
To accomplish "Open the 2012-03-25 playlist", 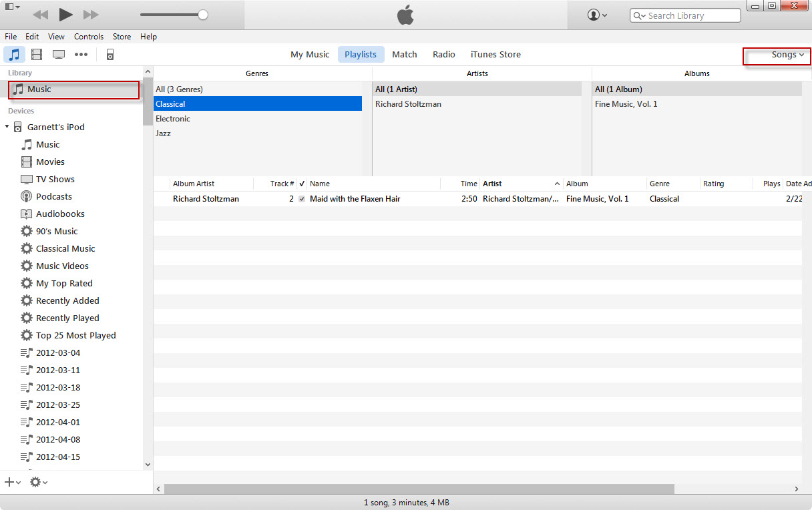I will tap(57, 405).
